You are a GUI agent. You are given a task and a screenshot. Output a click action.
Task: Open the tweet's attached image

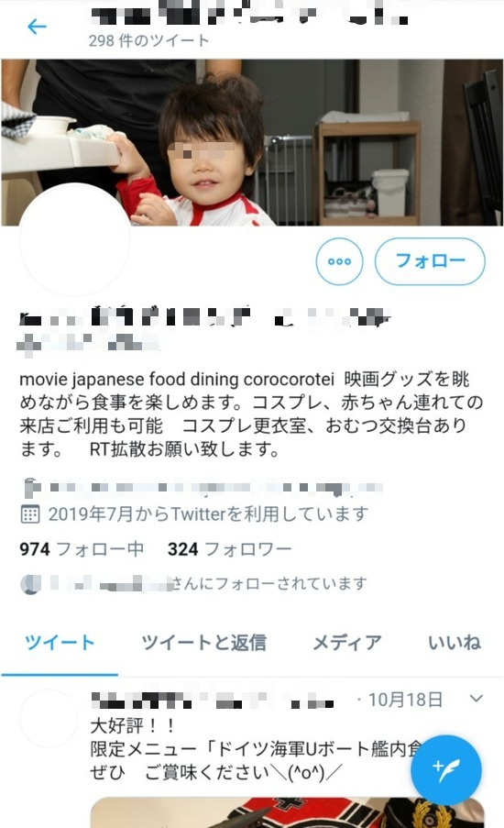point(288,812)
